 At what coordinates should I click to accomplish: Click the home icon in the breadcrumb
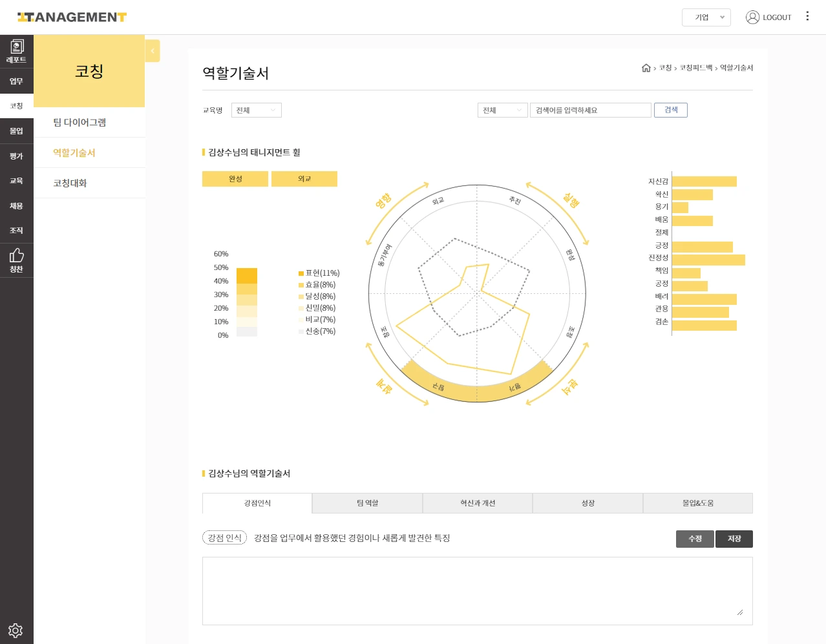pyautogui.click(x=646, y=68)
